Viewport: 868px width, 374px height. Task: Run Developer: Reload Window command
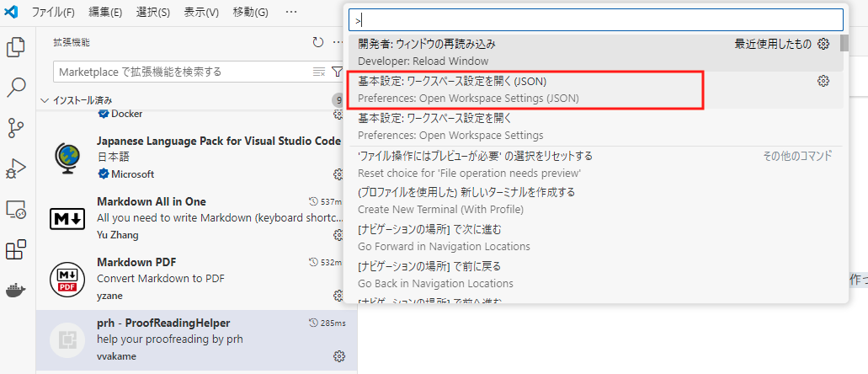595,52
